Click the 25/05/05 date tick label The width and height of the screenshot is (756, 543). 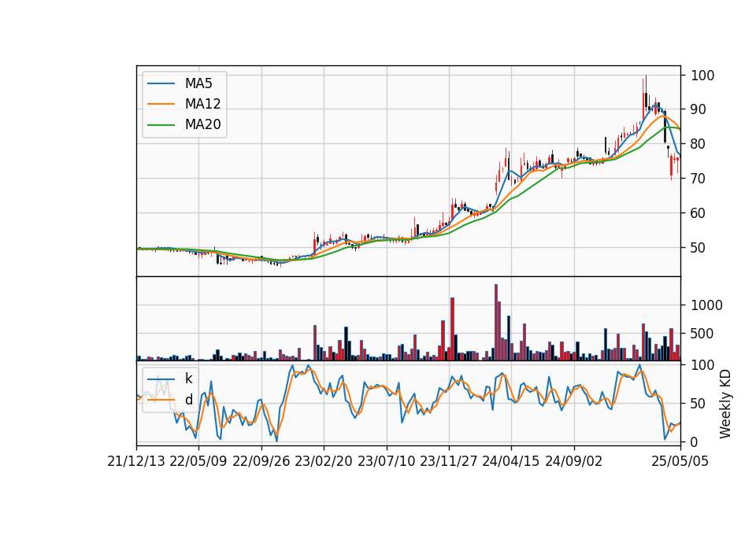[x=680, y=461]
